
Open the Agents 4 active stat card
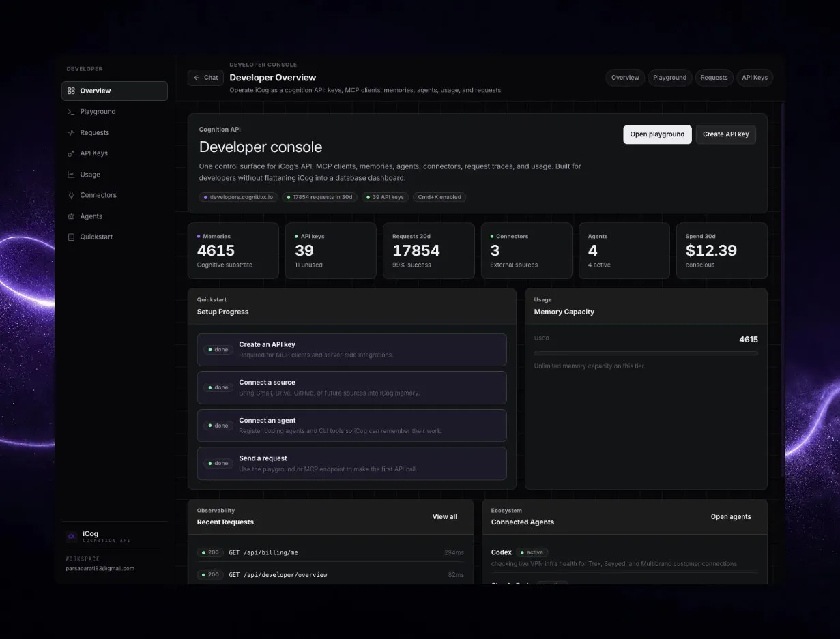(624, 250)
